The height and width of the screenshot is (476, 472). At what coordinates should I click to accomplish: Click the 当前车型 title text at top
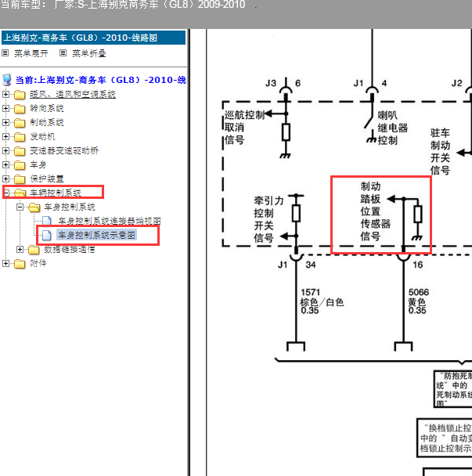[123, 5]
